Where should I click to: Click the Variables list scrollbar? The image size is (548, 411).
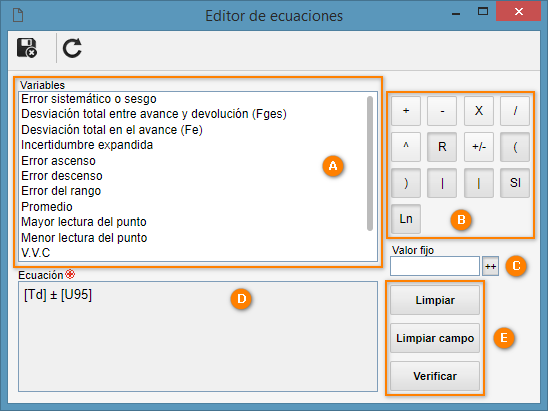[x=370, y=163]
